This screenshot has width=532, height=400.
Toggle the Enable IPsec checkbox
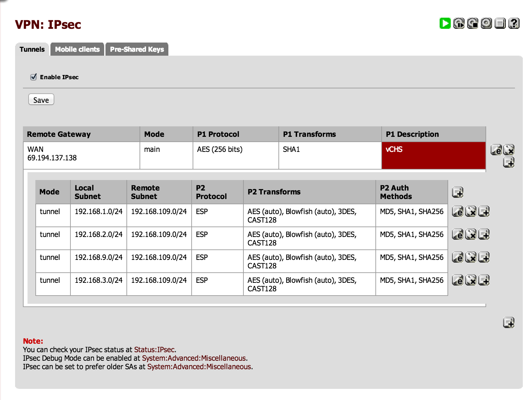[33, 77]
